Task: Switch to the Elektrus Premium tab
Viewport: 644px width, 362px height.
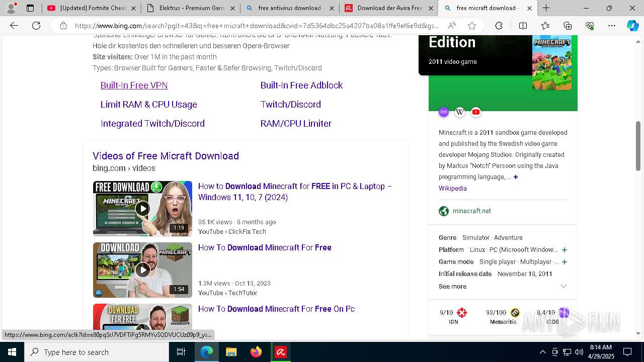Action: pos(190,8)
